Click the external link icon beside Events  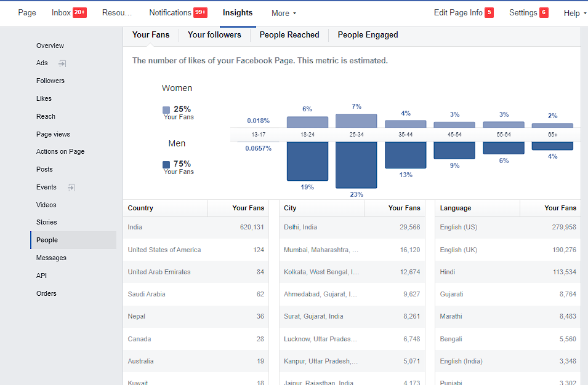[x=71, y=187]
